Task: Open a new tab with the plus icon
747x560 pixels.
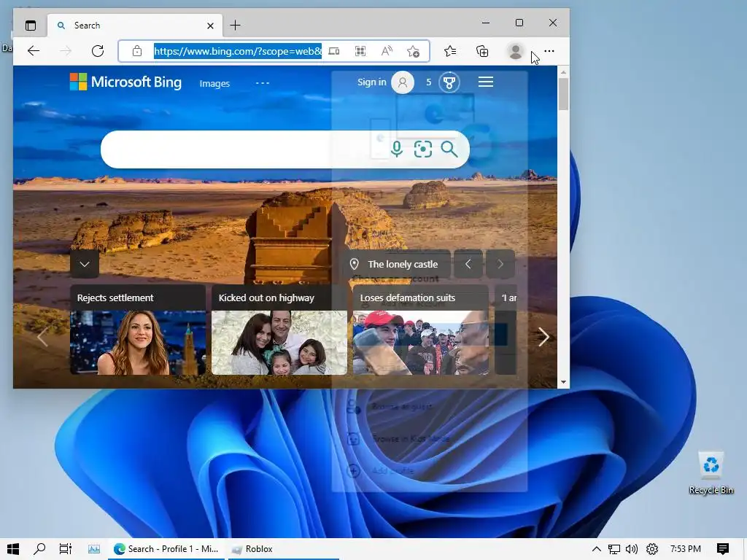Action: [x=236, y=26]
